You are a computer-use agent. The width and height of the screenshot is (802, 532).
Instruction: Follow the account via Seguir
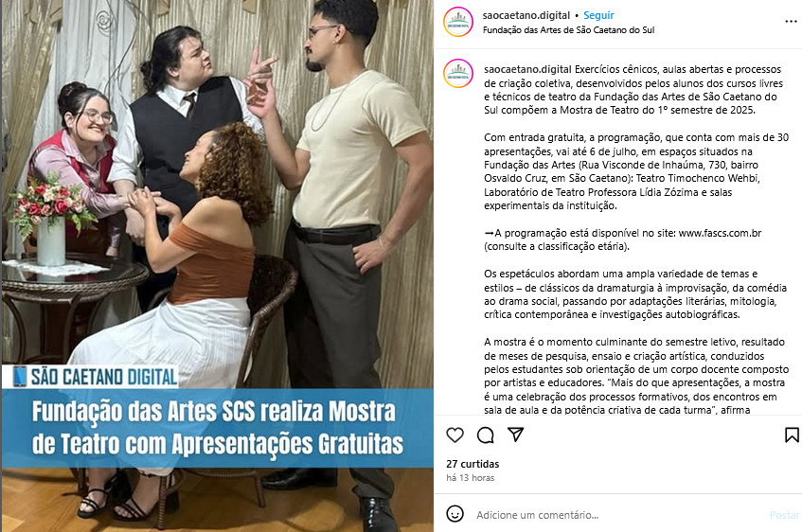click(x=598, y=15)
